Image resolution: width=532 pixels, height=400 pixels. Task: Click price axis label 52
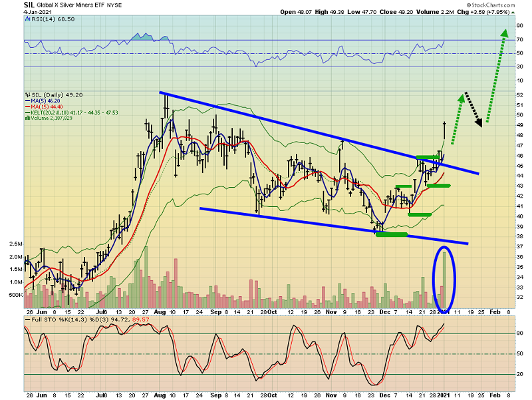(x=519, y=95)
